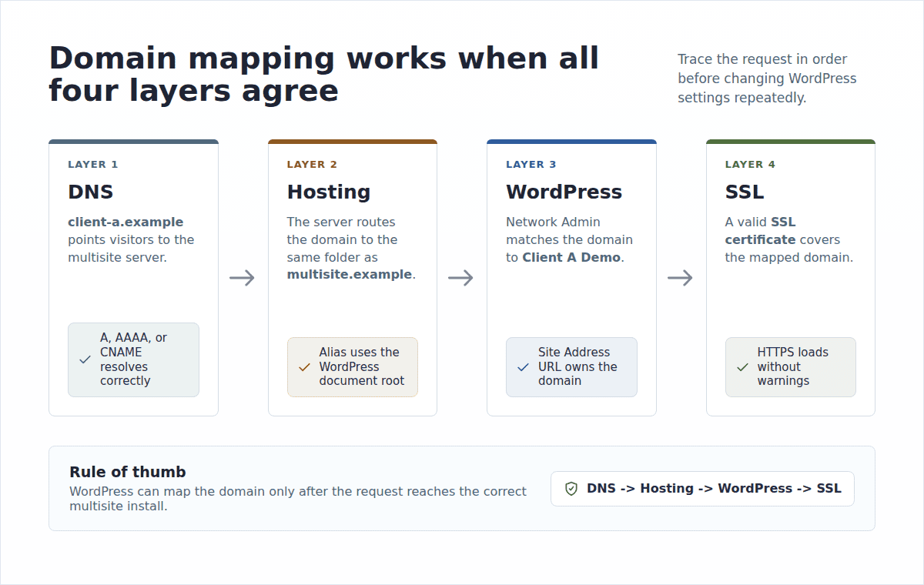Click the 'Alias uses the WordPress document root' note
Screen dimensions: 924x585
[x=353, y=367]
